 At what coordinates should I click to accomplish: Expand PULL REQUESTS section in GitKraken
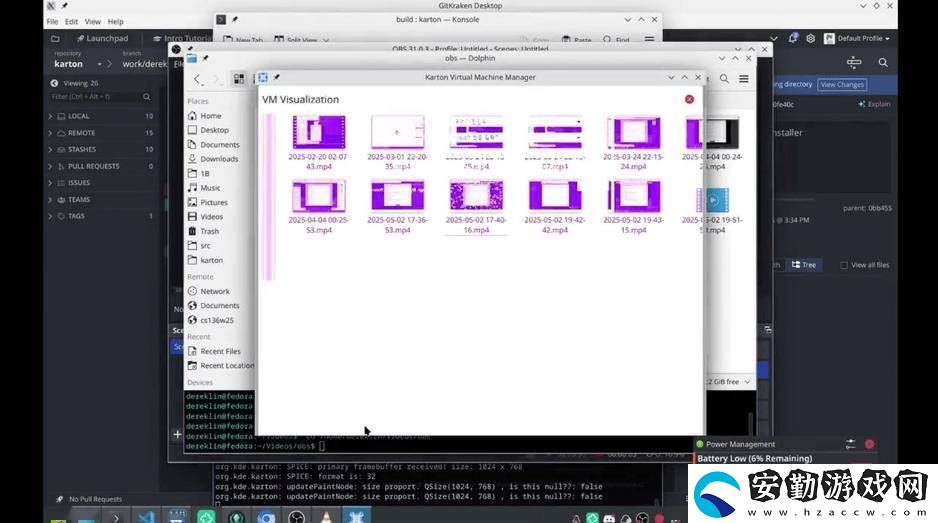pyautogui.click(x=101, y=166)
